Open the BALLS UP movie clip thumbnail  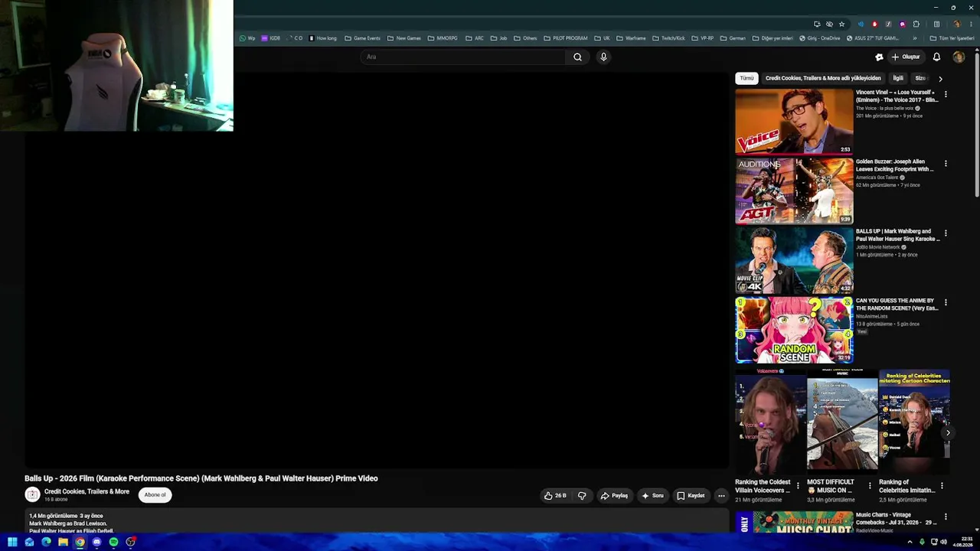click(x=794, y=260)
